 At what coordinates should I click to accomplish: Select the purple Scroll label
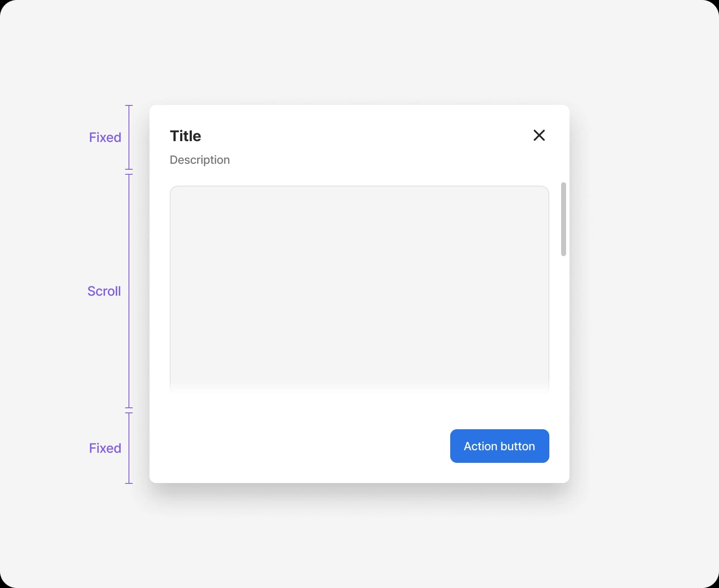(x=104, y=291)
